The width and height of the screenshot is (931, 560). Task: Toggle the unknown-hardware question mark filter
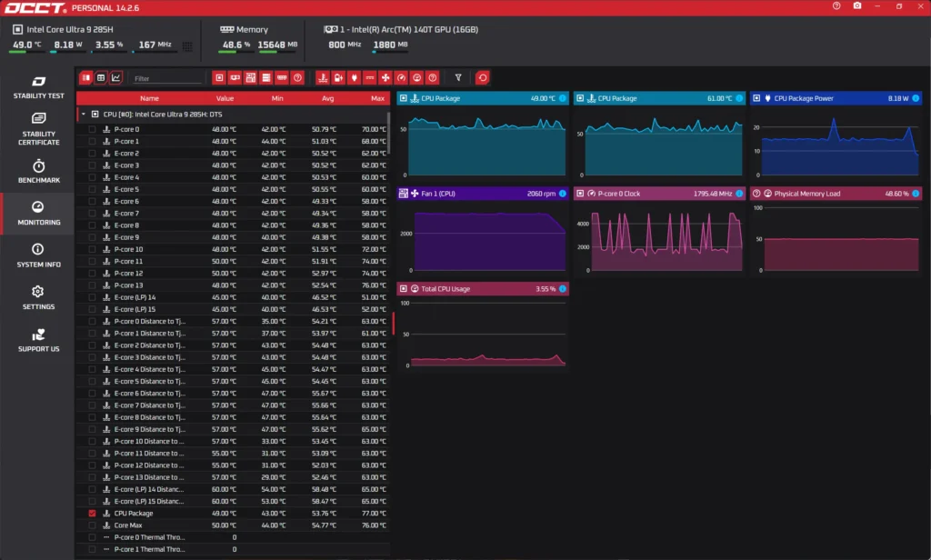297,78
